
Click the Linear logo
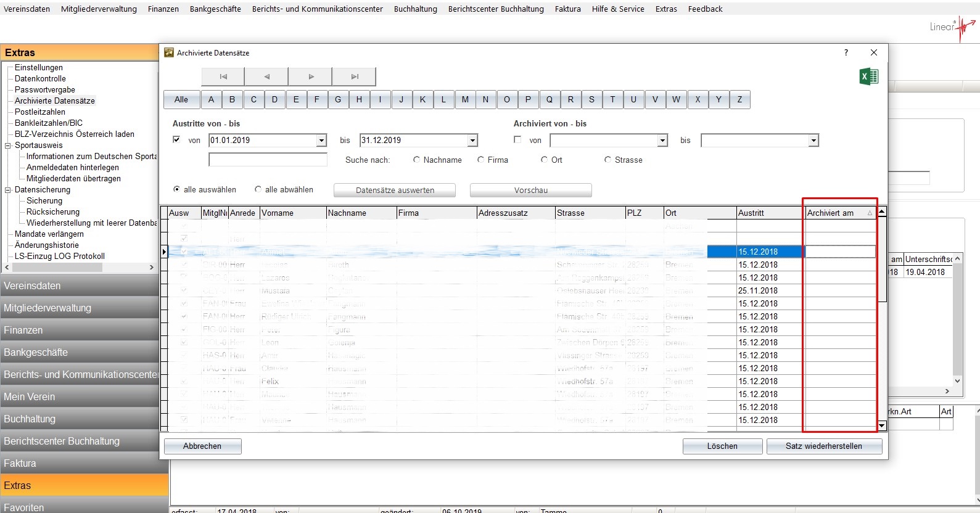(953, 28)
